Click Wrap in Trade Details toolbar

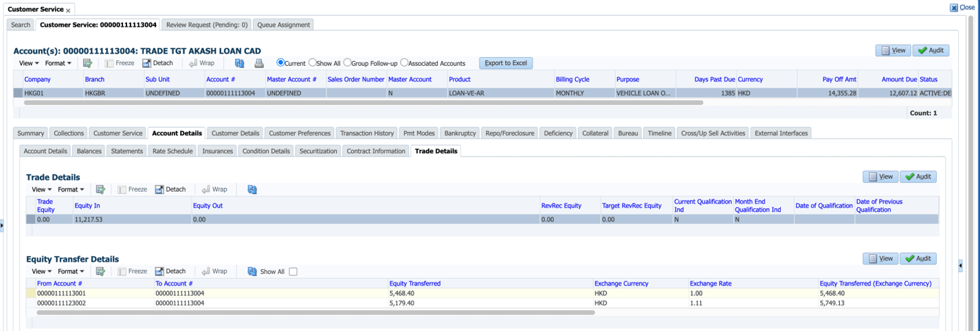click(x=214, y=190)
